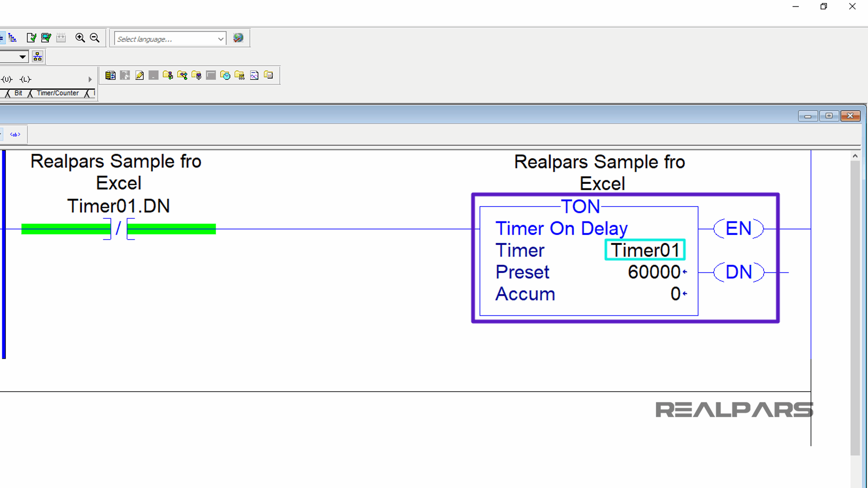The height and width of the screenshot is (488, 868).
Task: Select the Latch coil -(L)- instruction
Action: point(25,79)
